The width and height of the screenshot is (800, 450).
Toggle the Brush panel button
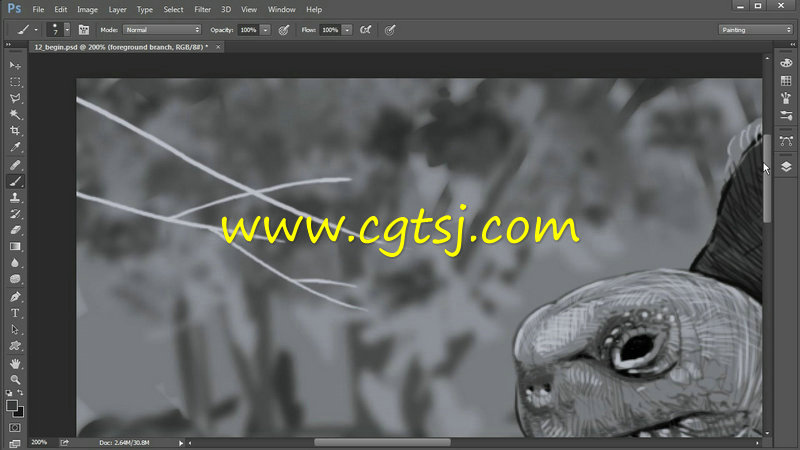(84, 30)
